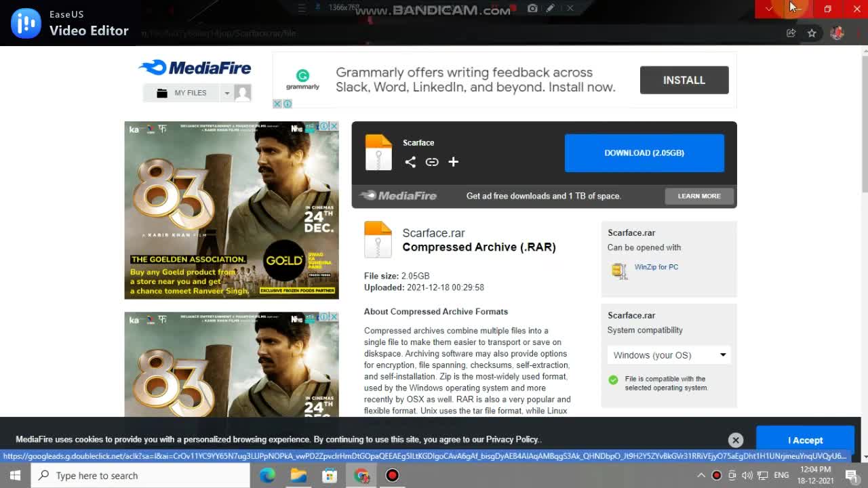The width and height of the screenshot is (868, 488).
Task: Click the MediaFire logo at top
Action: [195, 67]
